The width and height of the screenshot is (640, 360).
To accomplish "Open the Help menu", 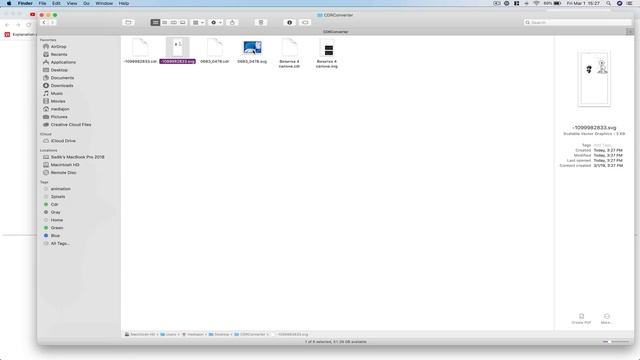I will tap(124, 3).
